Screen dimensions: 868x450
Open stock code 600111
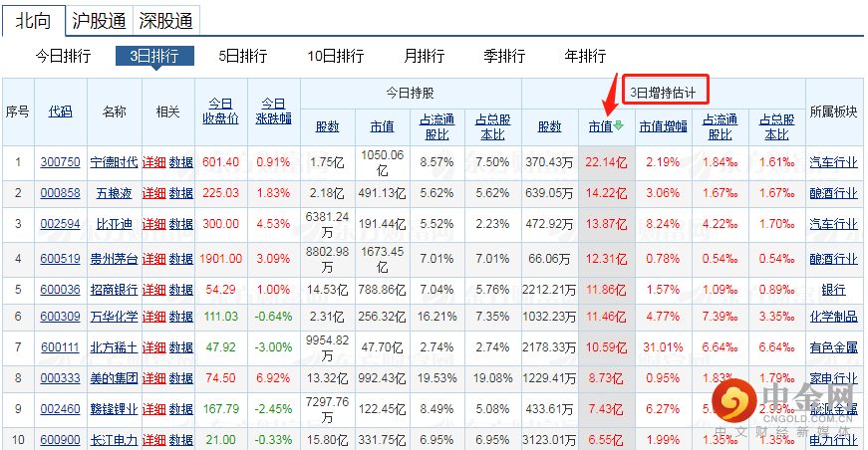[x=61, y=347]
